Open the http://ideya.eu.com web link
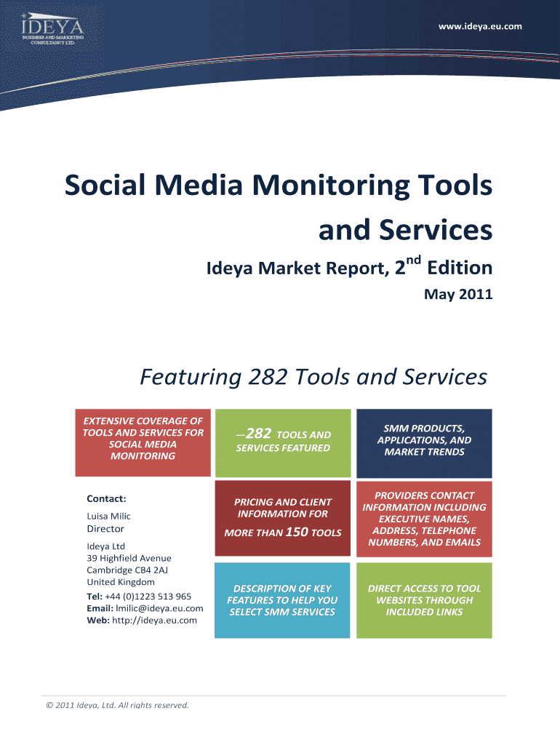 point(153,620)
